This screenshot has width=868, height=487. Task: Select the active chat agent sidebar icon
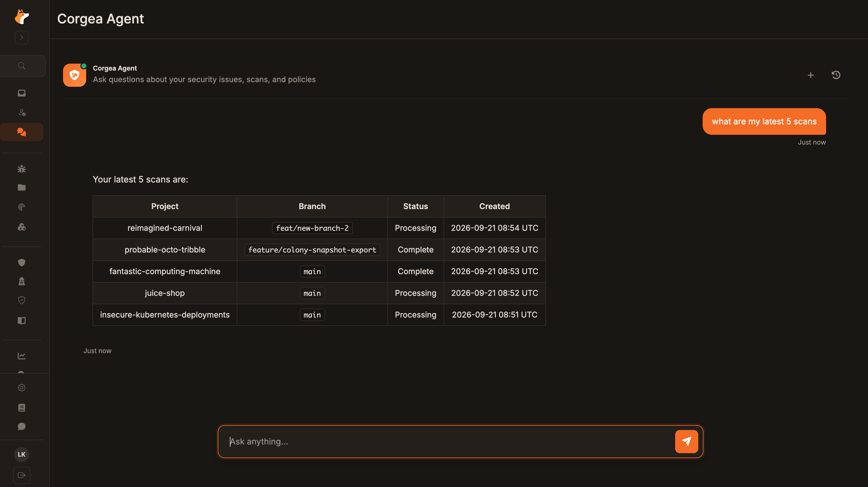coord(22,132)
